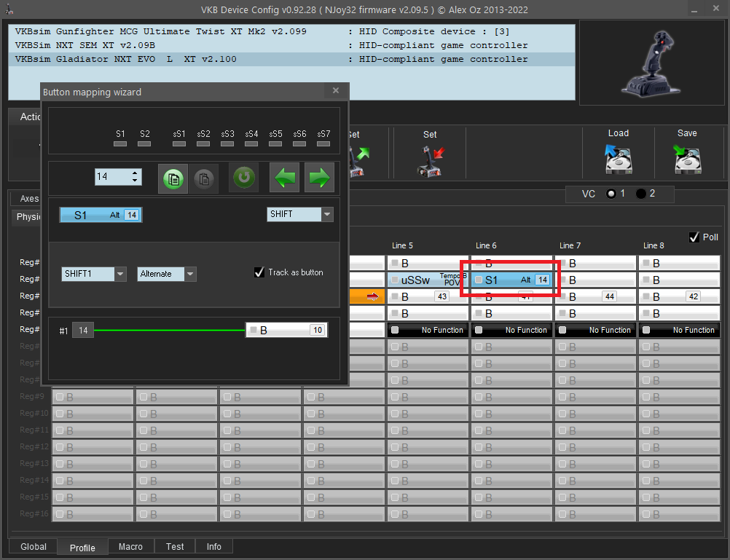Save profile to disk icon

687,159
